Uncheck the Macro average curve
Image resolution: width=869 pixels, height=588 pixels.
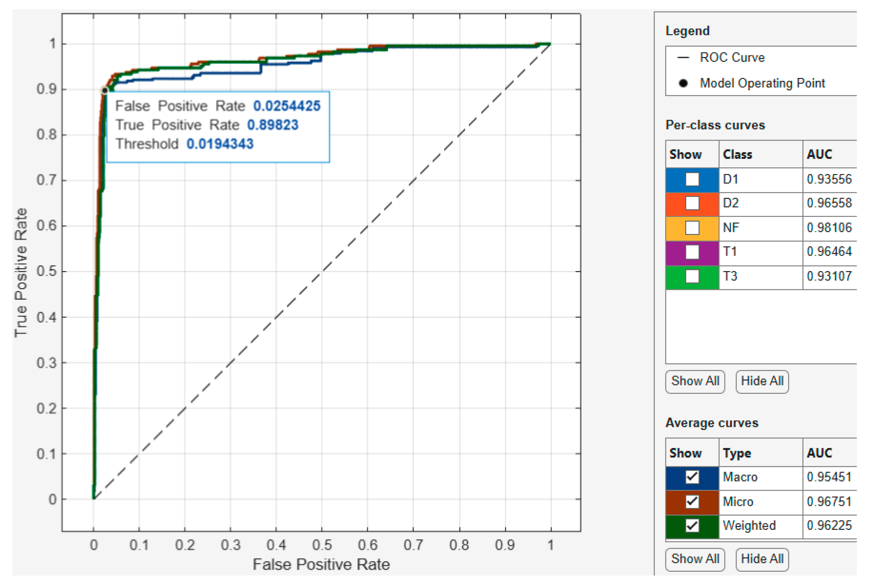[x=692, y=477]
